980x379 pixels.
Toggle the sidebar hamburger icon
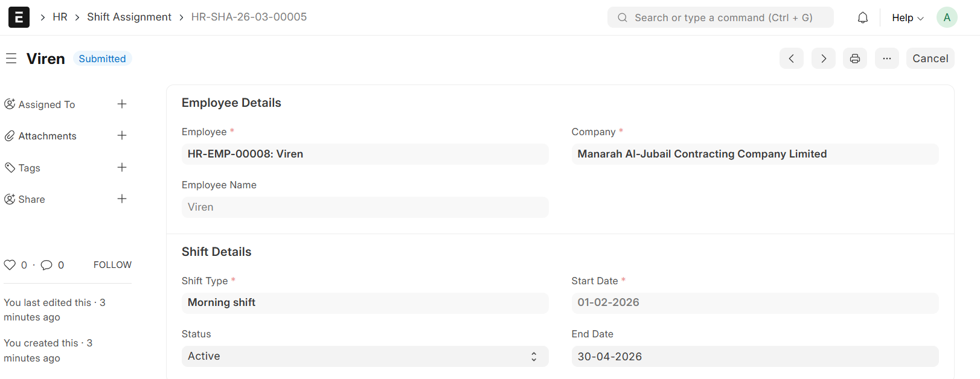[x=11, y=59]
